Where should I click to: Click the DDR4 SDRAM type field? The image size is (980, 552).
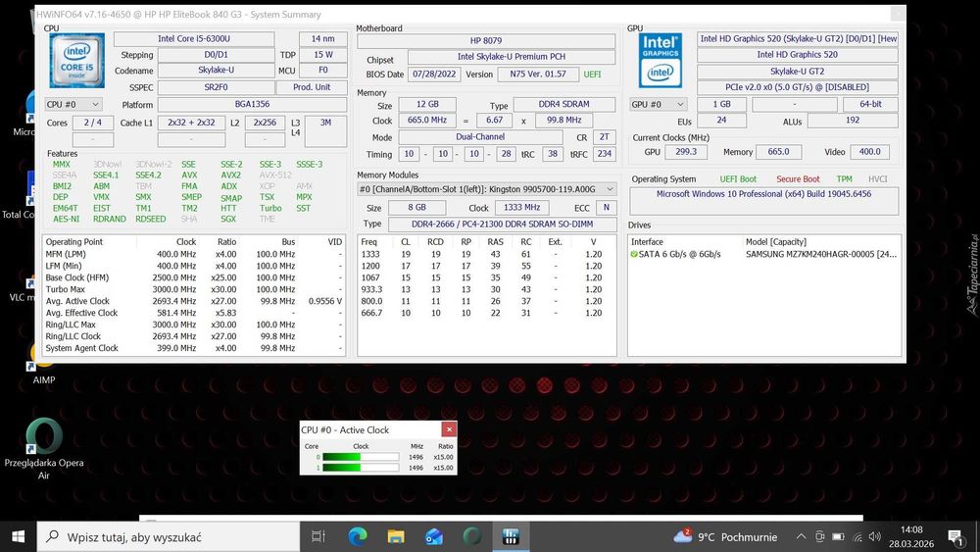click(x=563, y=104)
